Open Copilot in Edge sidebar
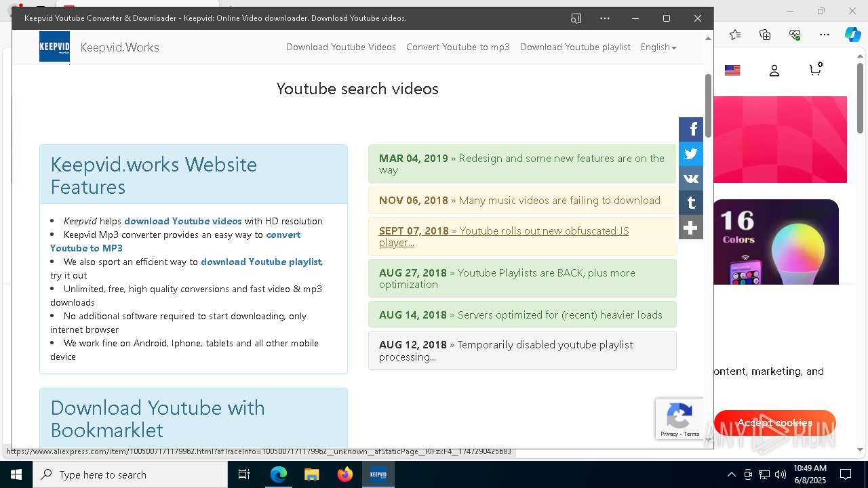This screenshot has height=488, width=868. point(852,35)
